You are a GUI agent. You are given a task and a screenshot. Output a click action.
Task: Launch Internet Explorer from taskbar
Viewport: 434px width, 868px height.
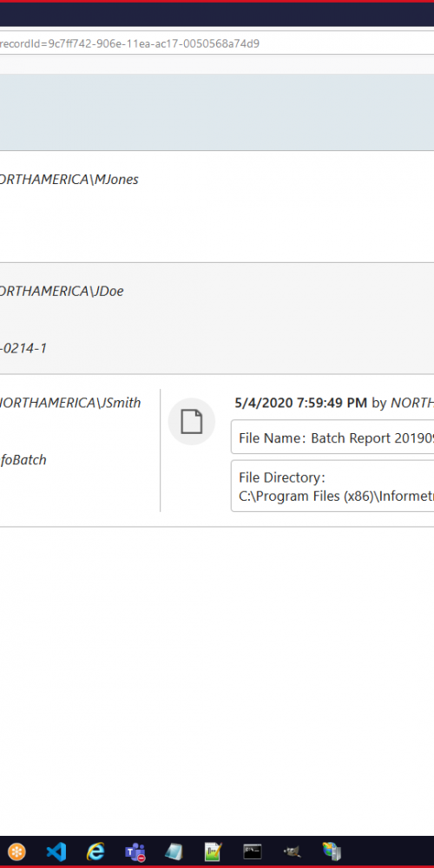95,852
